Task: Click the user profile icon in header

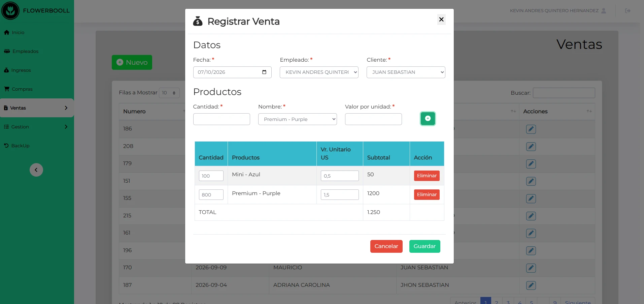Action: coord(604,11)
